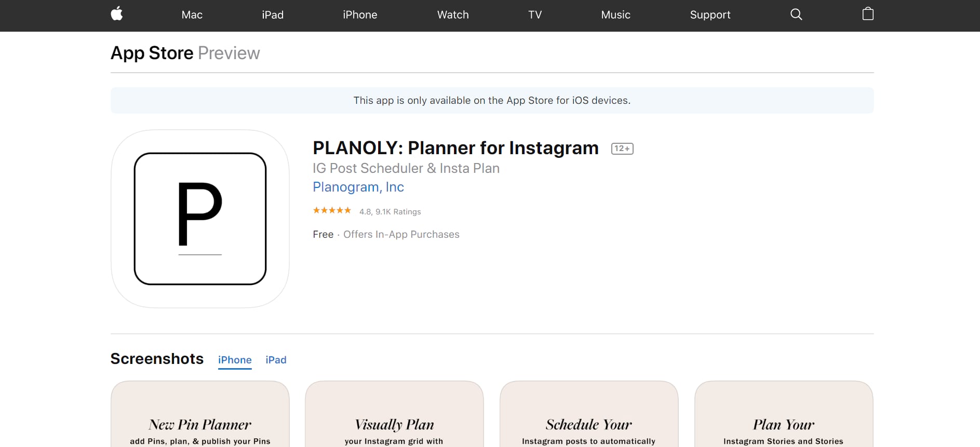
Task: Click the five-star rating icons
Action: coord(332,211)
